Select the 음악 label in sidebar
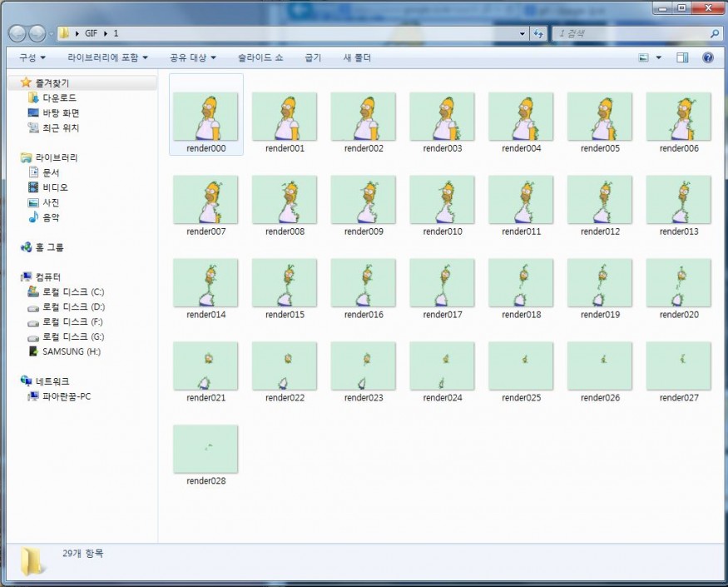Screen dimensions: 728x587 (51, 217)
